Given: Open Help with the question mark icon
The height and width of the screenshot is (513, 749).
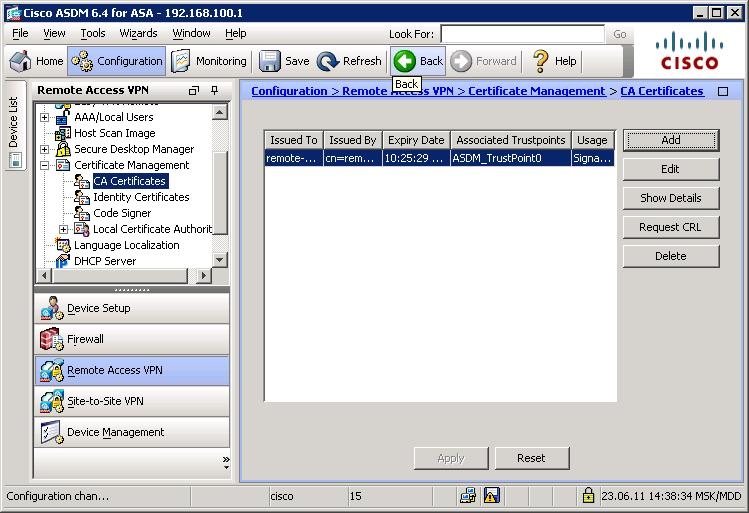Looking at the screenshot, I should 555,61.
